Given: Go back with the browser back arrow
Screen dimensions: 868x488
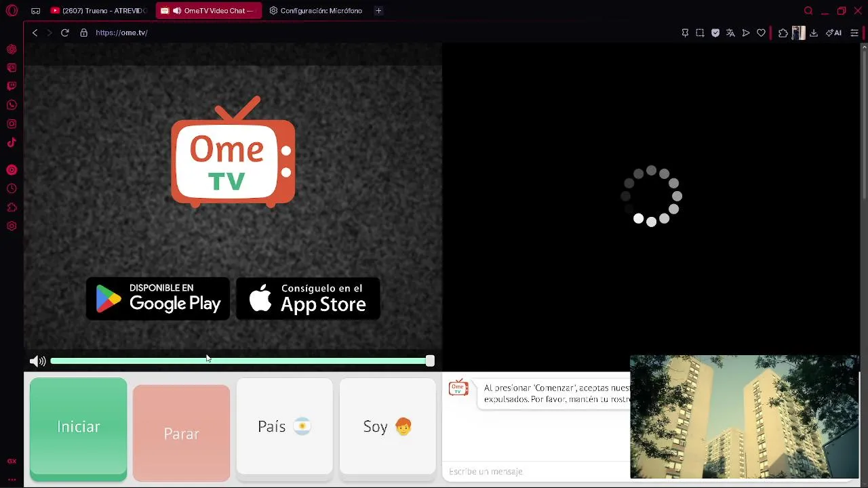Looking at the screenshot, I should pos(35,33).
